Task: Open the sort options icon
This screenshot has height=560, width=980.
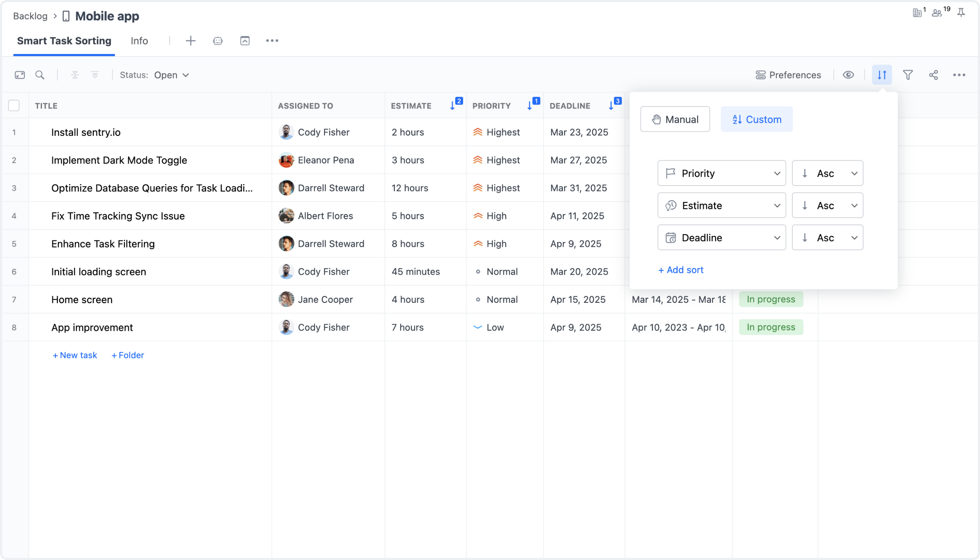Action: 882,75
